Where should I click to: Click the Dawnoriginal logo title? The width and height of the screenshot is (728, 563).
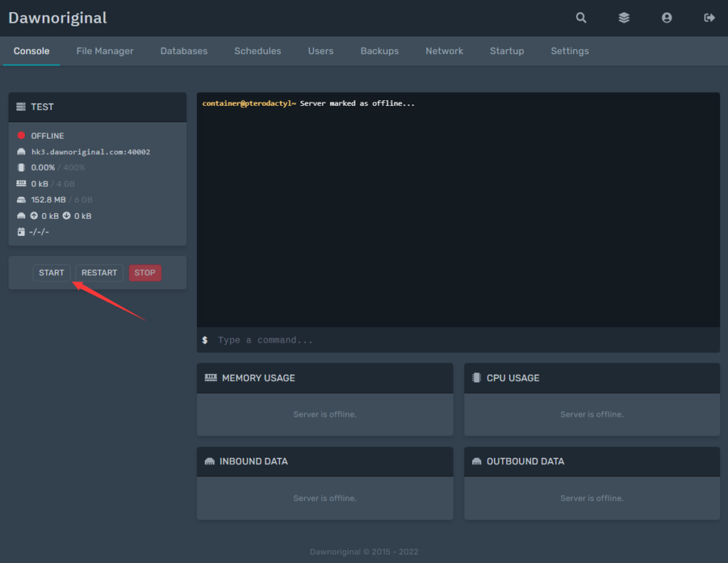[x=58, y=18]
